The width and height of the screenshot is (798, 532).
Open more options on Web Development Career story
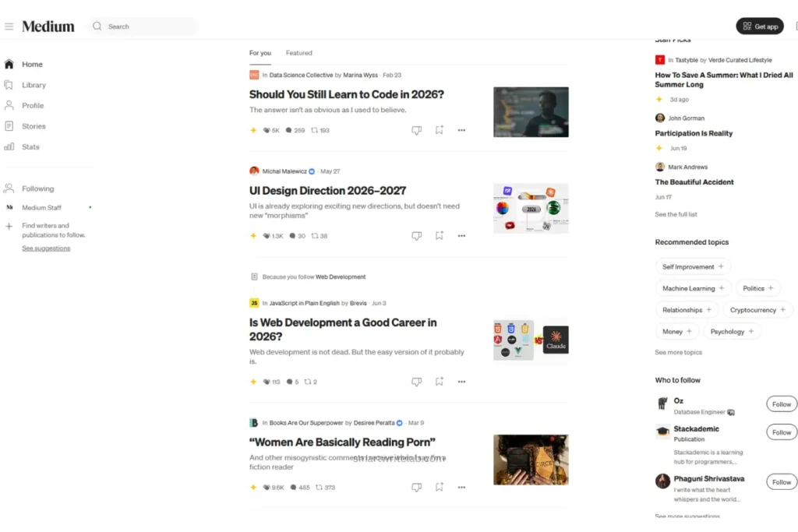tap(461, 382)
